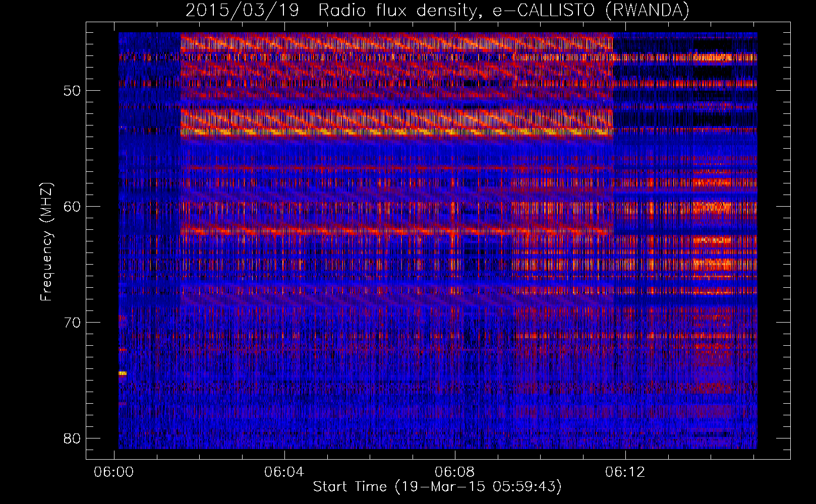Click the 'Start Time (19-Mar-15 05:59:43)' label
The width and height of the screenshot is (816, 504).
(437, 487)
